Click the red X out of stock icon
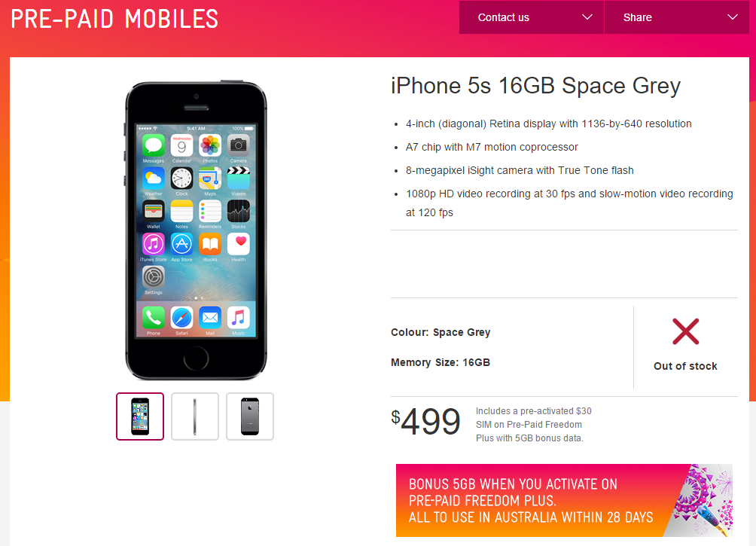 click(x=686, y=331)
